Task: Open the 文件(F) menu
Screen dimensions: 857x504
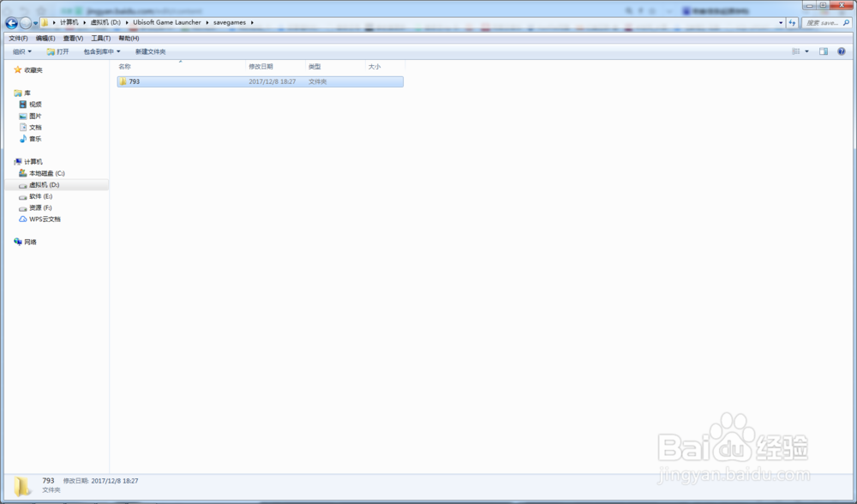Action: (18, 39)
